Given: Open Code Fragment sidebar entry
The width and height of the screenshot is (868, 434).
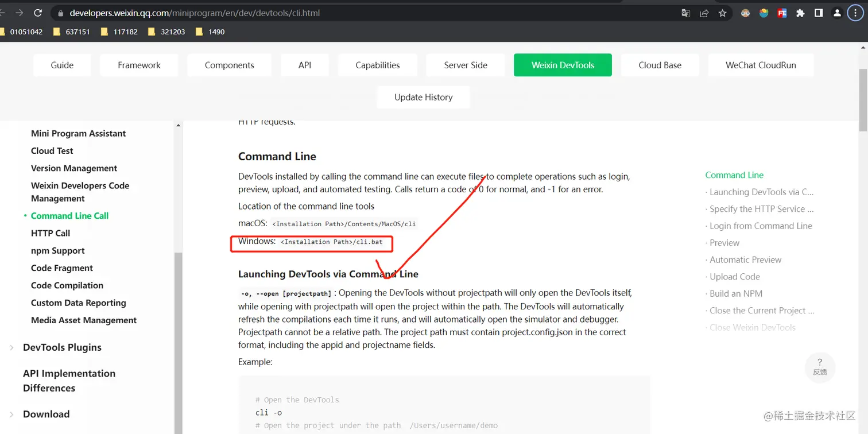Looking at the screenshot, I should 62,268.
